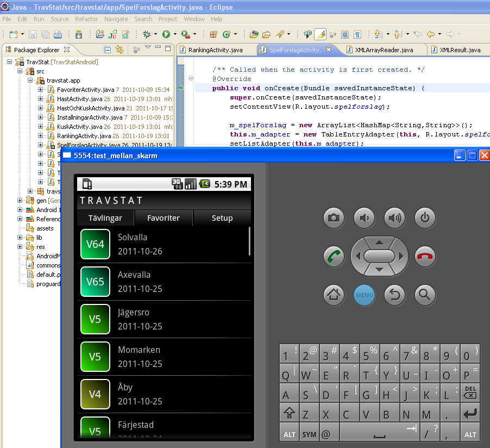Collapse the TravStat project node
The width and height of the screenshot is (490, 448).
9,62
